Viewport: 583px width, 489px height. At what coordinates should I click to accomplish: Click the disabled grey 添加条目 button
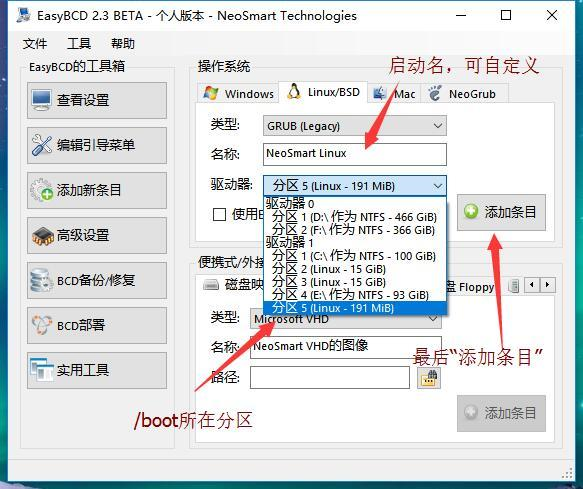coord(501,413)
